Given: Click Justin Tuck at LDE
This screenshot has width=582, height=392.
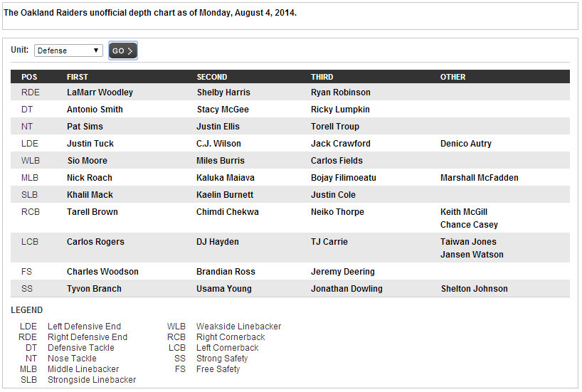Looking at the screenshot, I should 90,144.
